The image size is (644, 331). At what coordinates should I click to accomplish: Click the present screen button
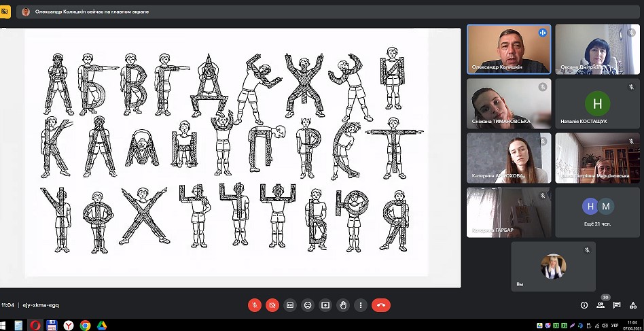(x=325, y=305)
